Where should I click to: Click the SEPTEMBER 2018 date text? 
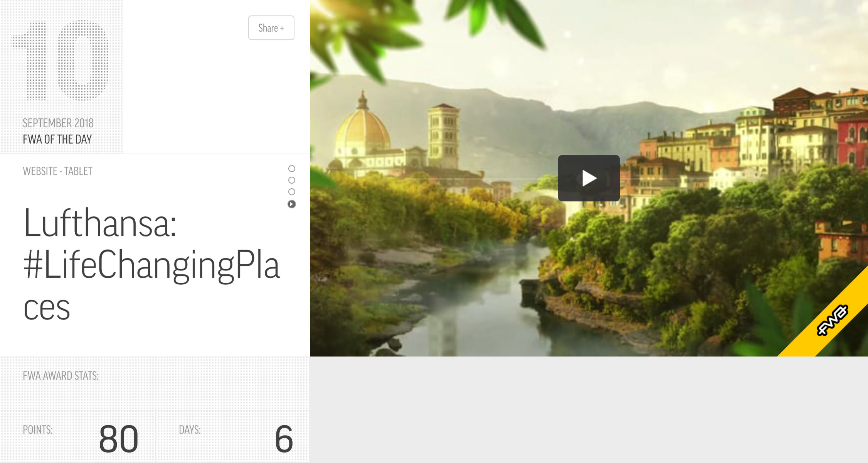click(x=58, y=123)
